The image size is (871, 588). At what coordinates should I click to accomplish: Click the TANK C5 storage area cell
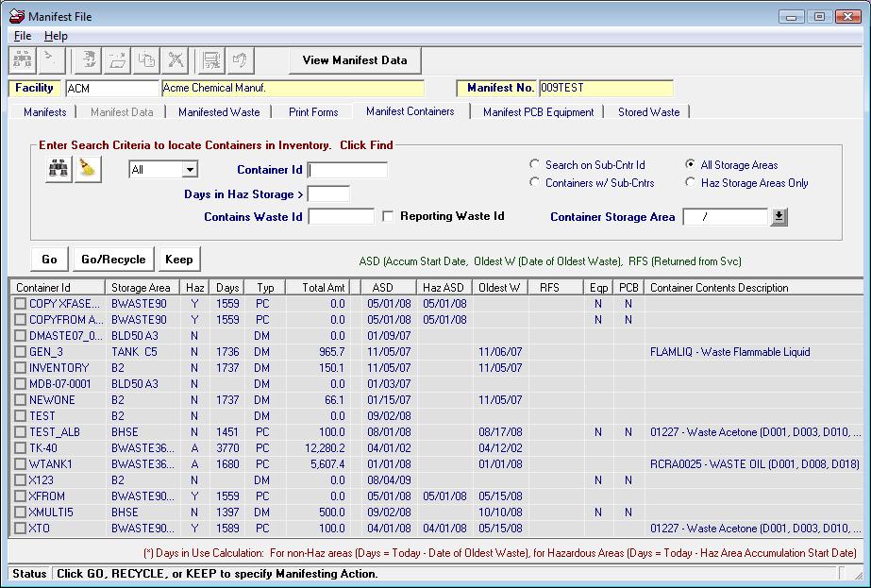pos(134,352)
